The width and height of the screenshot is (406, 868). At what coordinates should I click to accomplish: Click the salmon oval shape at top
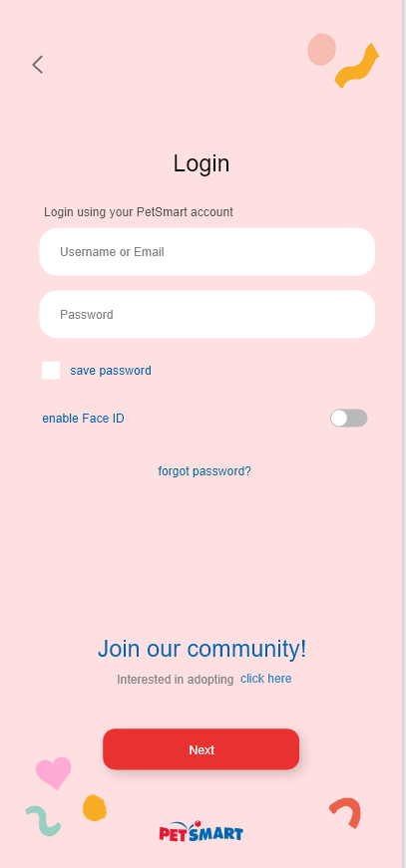pyautogui.click(x=322, y=49)
